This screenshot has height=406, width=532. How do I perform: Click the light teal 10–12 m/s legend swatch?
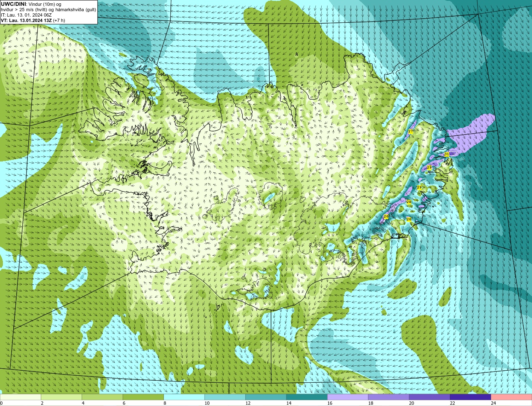[225, 397]
